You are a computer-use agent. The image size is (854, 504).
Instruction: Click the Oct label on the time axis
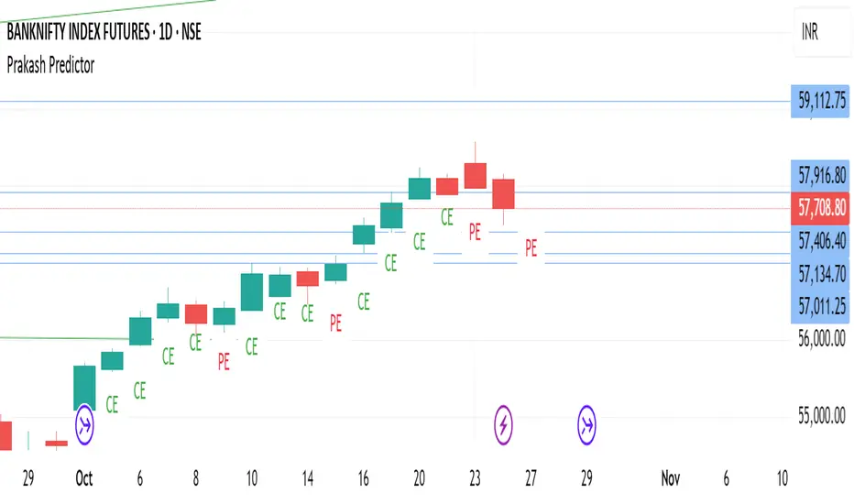tap(84, 478)
